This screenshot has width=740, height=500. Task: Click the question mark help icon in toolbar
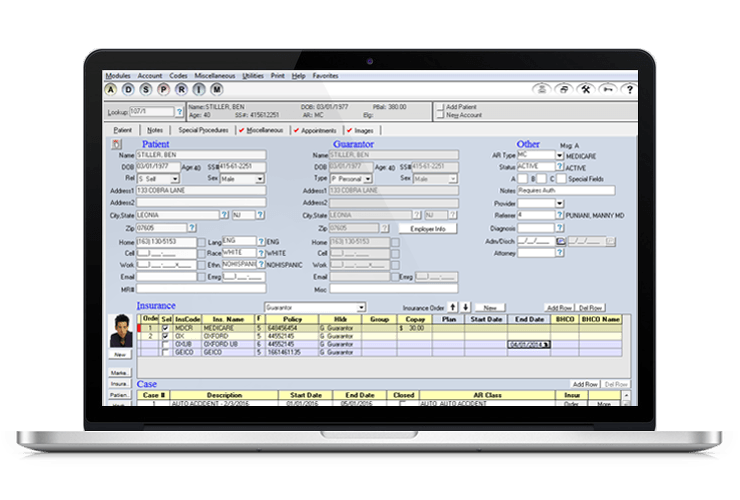tap(625, 89)
